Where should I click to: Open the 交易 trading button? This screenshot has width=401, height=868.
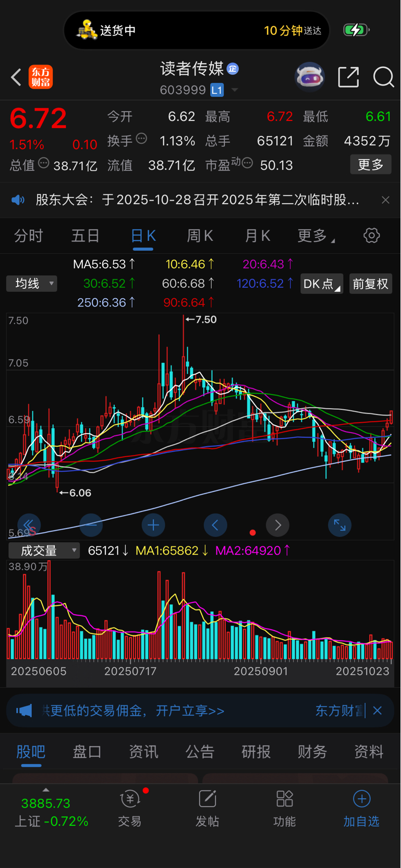click(x=130, y=810)
